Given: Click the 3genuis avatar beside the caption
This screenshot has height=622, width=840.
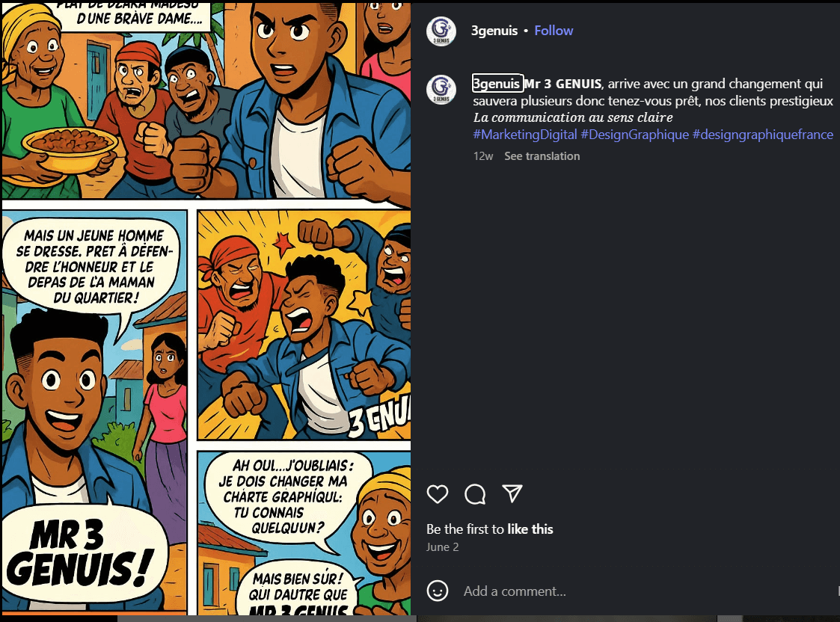Looking at the screenshot, I should (441, 89).
